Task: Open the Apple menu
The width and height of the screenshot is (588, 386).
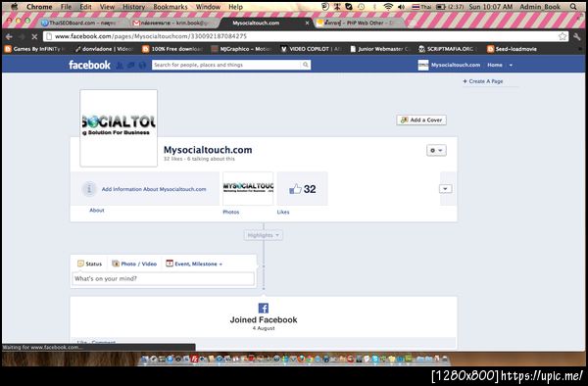Action: click(x=15, y=7)
